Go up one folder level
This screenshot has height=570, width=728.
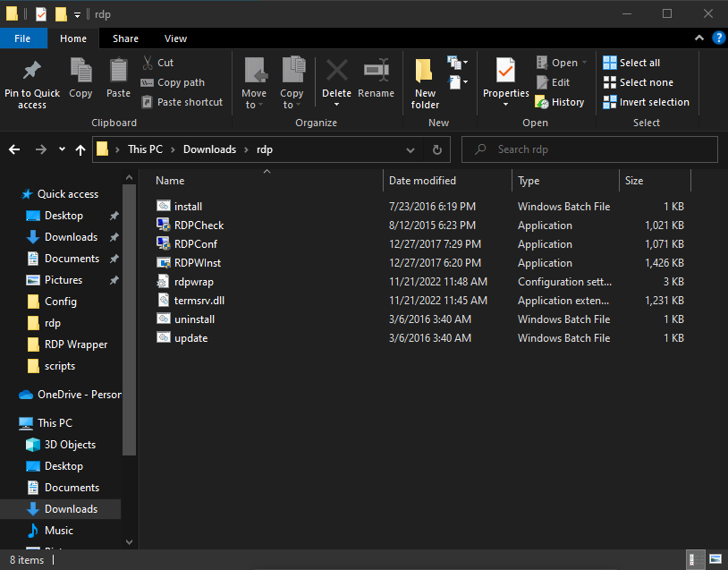pos(80,149)
